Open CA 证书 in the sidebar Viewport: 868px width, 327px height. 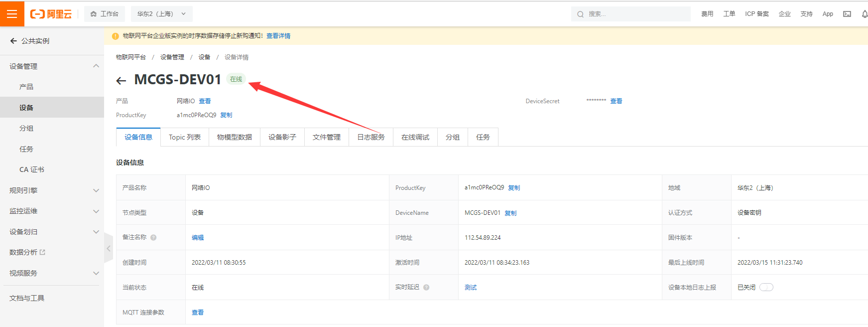32,169
